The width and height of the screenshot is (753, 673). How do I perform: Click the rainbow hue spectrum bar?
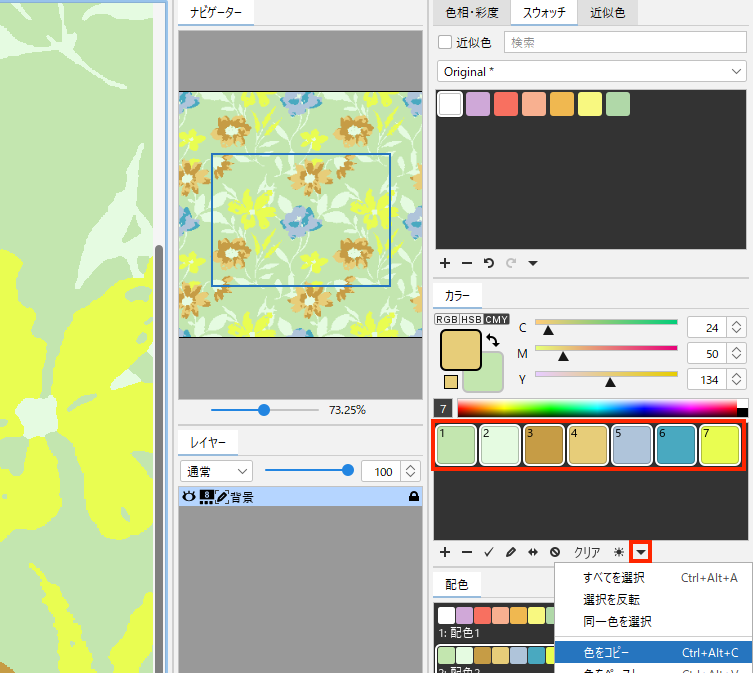597,408
